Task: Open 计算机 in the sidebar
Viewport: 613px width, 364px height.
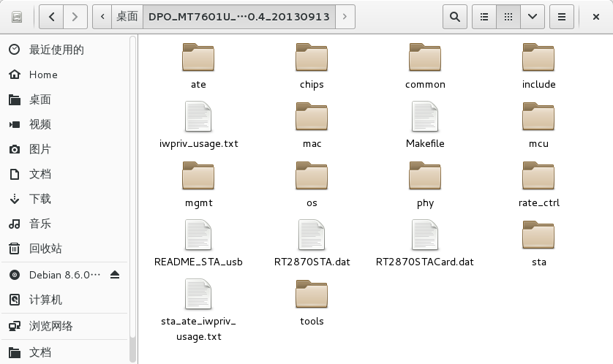Action: (x=64, y=300)
